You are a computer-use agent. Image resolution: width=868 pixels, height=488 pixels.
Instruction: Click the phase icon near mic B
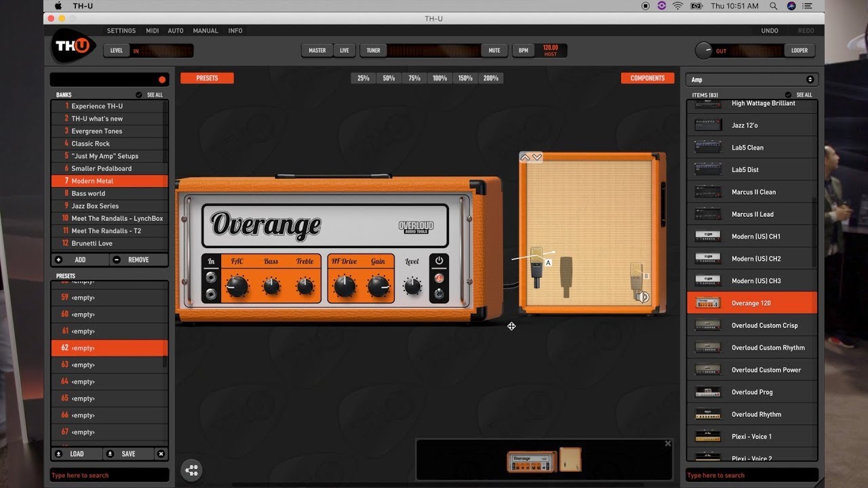pos(644,297)
